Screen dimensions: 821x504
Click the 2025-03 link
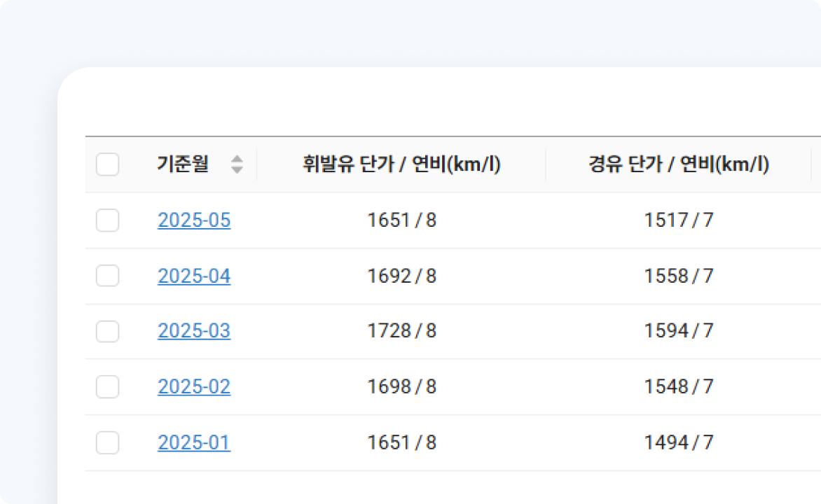point(194,331)
